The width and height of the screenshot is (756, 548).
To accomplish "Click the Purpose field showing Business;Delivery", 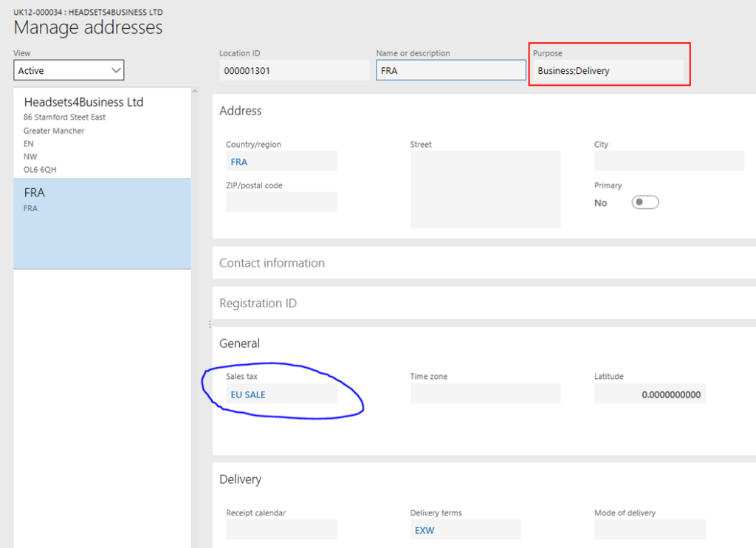I will click(609, 70).
